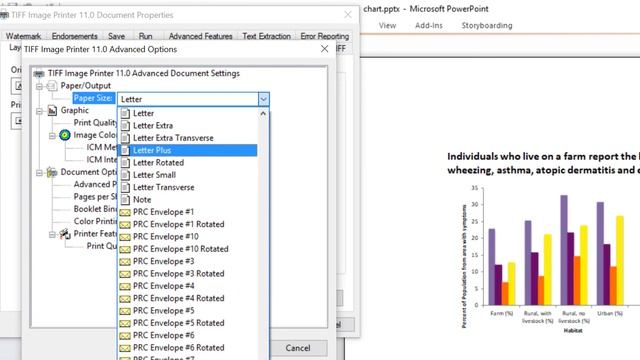Viewport: 640px width, 360px height.
Task: Open the Save tab
Action: [x=116, y=36]
